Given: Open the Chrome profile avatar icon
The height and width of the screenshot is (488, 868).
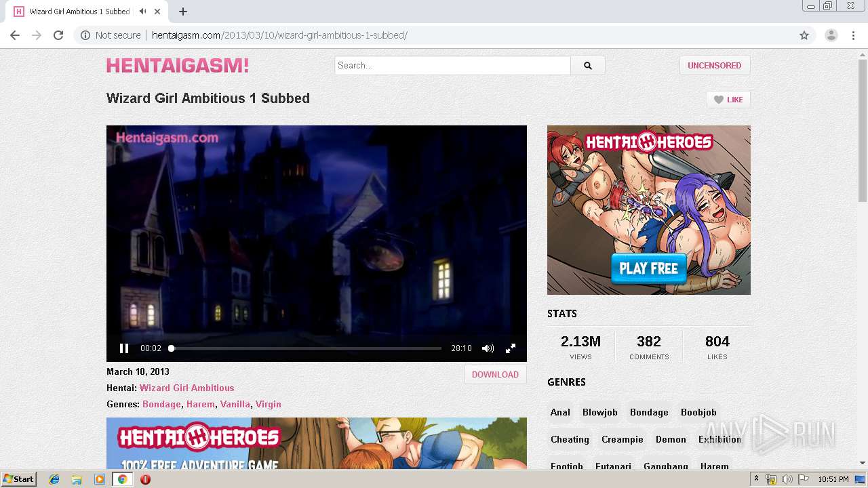Looking at the screenshot, I should 831,35.
